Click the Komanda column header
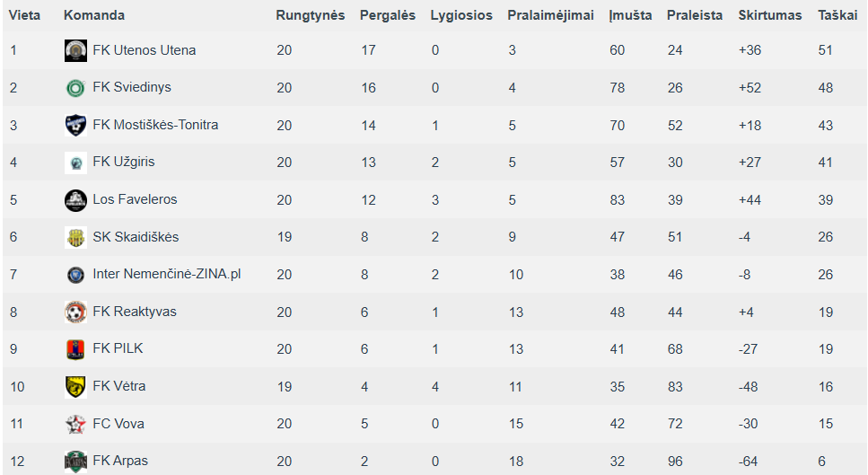 click(x=94, y=15)
